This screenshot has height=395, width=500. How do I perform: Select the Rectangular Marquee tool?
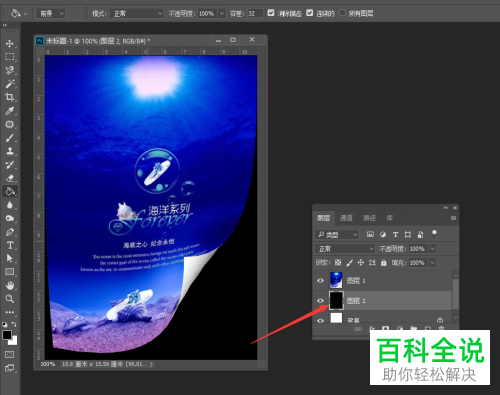pos(10,57)
